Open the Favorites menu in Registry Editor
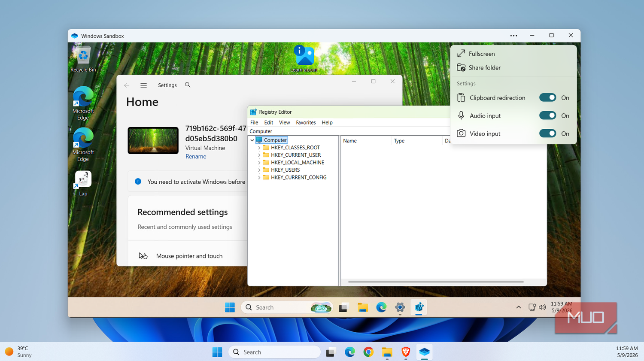The width and height of the screenshot is (644, 361). [306, 122]
